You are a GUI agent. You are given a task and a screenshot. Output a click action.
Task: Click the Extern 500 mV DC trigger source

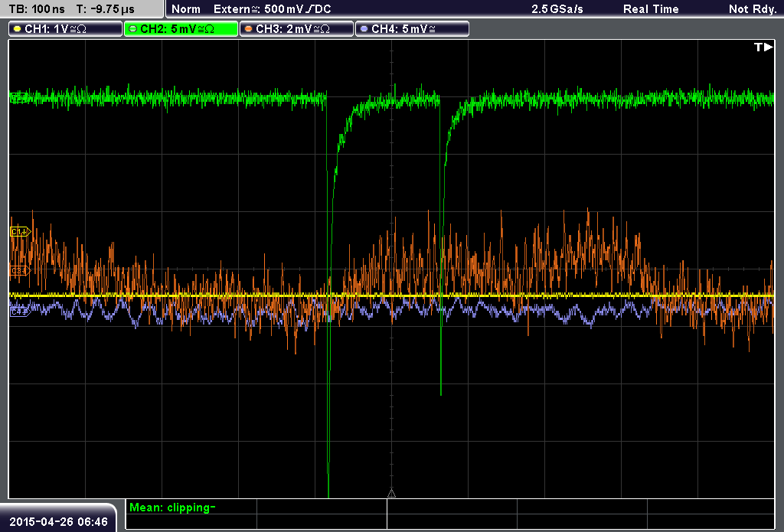(x=272, y=9)
